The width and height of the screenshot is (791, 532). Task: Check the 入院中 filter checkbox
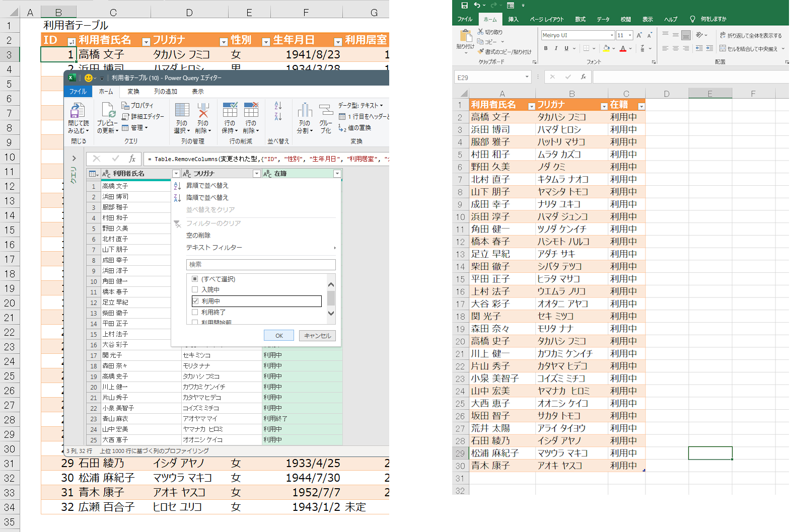[195, 289]
